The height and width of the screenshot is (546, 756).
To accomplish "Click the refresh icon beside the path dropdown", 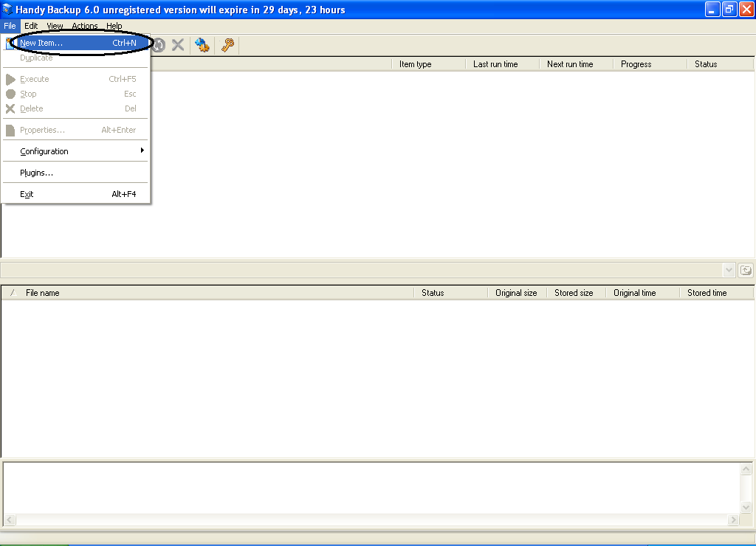I will (746, 270).
